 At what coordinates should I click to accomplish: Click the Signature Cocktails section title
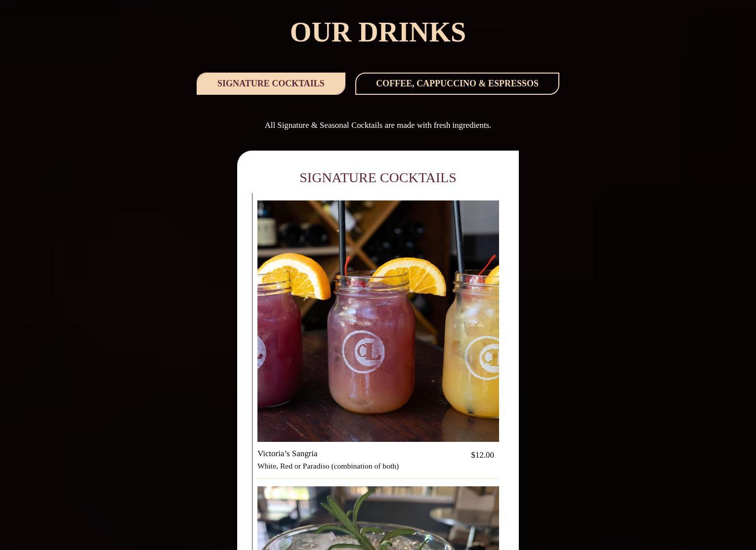point(378,177)
